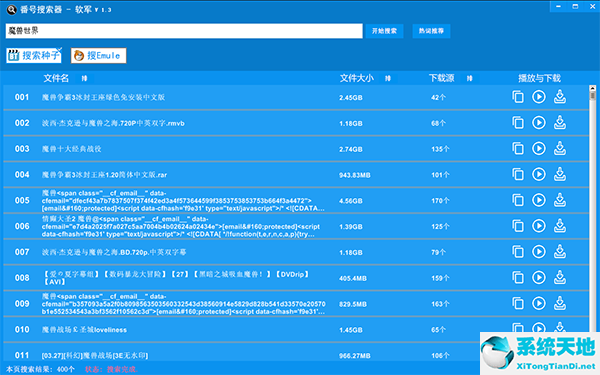This screenshot has width=600, height=375.
Task: Click the 170个 download source count
Action: [x=440, y=201]
